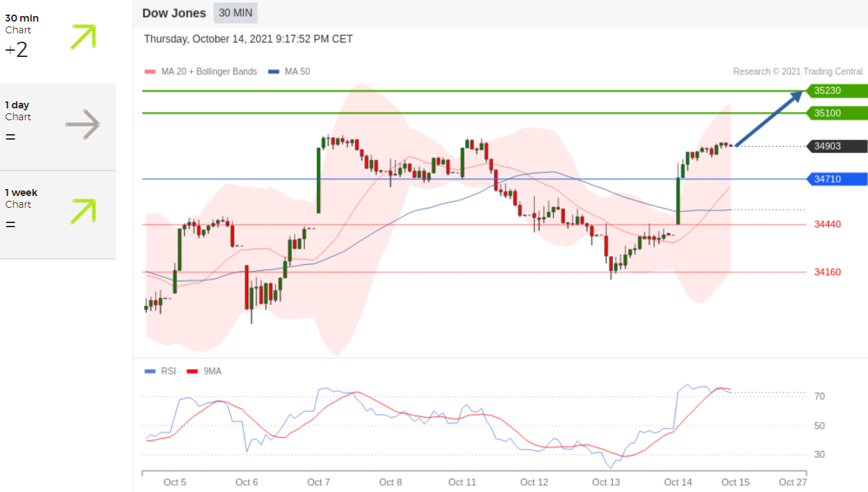The width and height of the screenshot is (868, 492).
Task: Click the chart date and time text
Action: click(x=248, y=39)
